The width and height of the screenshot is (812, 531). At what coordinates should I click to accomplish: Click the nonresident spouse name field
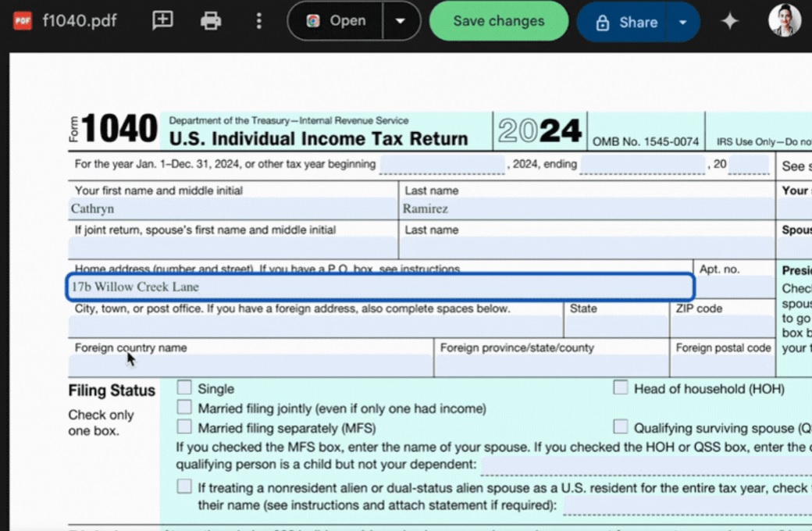688,505
